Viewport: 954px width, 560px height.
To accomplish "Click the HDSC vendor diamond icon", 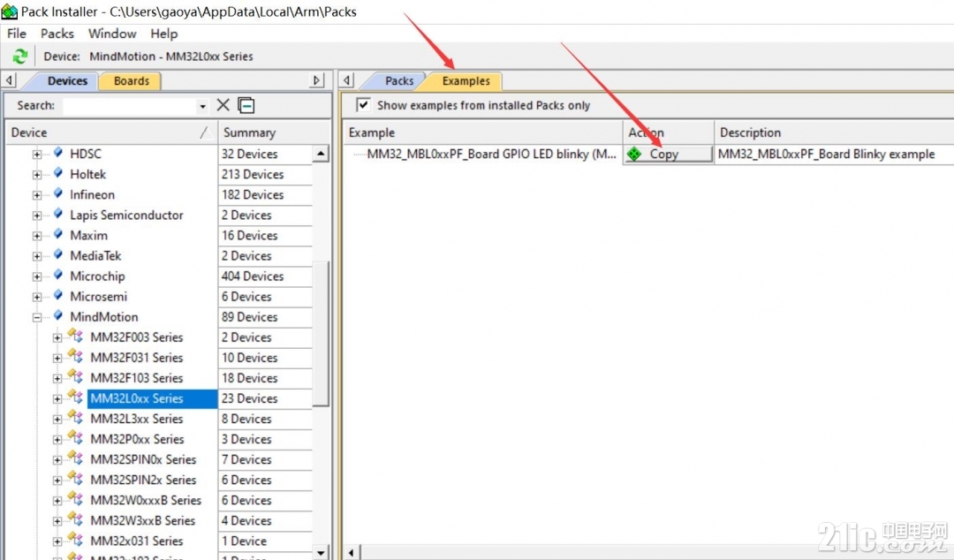I will tap(58, 152).
